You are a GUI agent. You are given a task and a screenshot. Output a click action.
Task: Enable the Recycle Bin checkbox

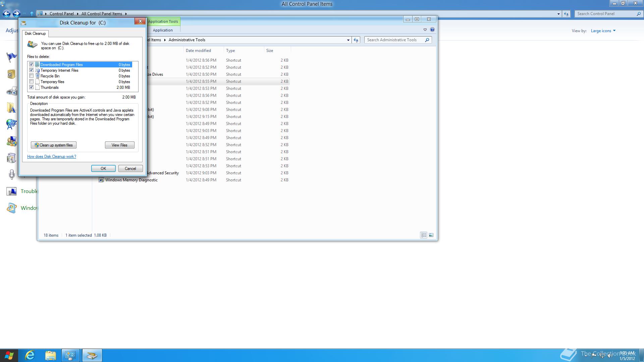32,76
